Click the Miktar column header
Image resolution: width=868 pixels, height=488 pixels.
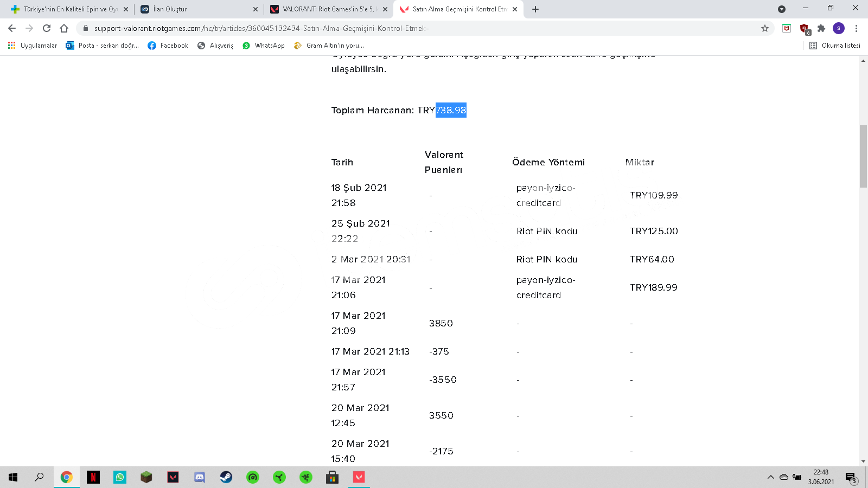pos(640,162)
